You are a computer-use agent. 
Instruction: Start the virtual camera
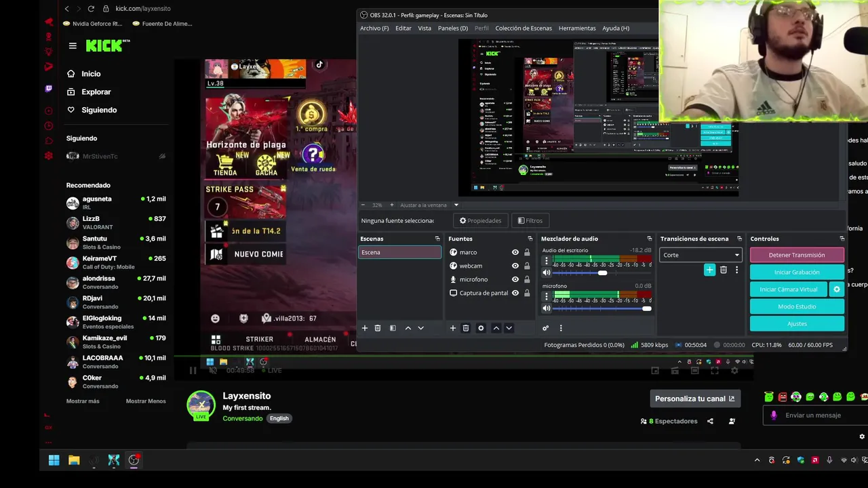(789, 289)
